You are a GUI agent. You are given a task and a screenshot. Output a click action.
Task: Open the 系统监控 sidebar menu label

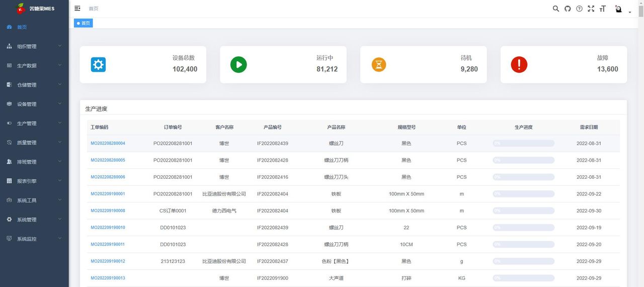tap(27, 239)
